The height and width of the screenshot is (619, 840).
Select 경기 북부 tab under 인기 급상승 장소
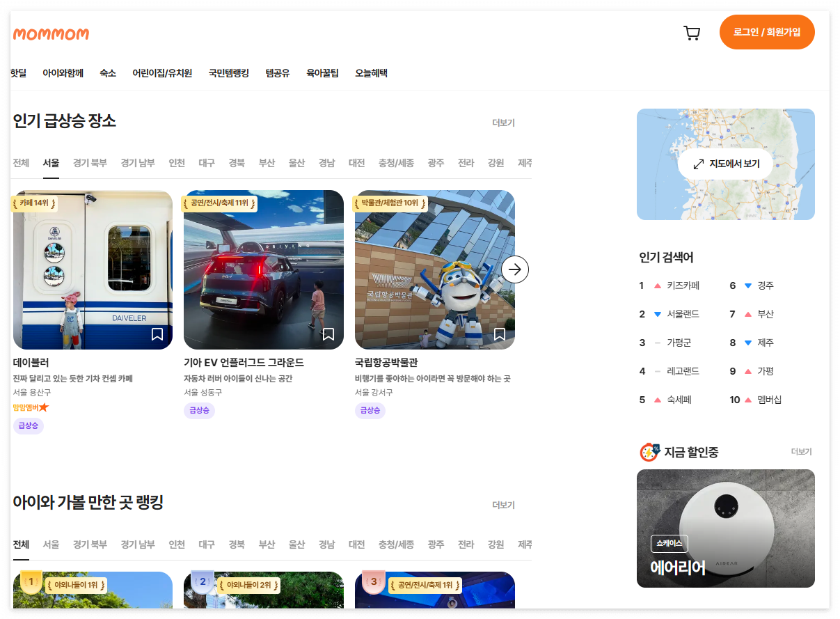pyautogui.click(x=90, y=163)
